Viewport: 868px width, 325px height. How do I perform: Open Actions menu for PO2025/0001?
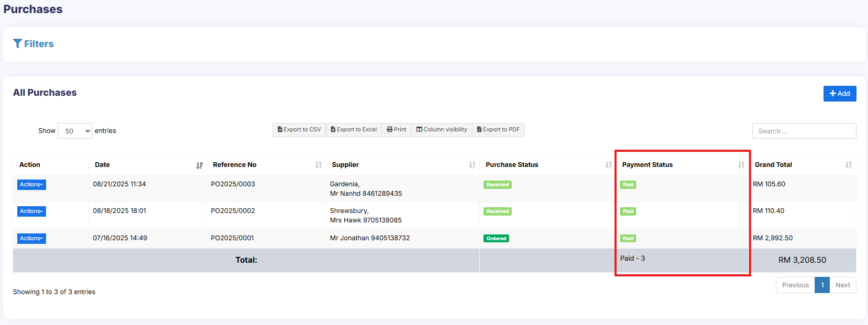[31, 239]
